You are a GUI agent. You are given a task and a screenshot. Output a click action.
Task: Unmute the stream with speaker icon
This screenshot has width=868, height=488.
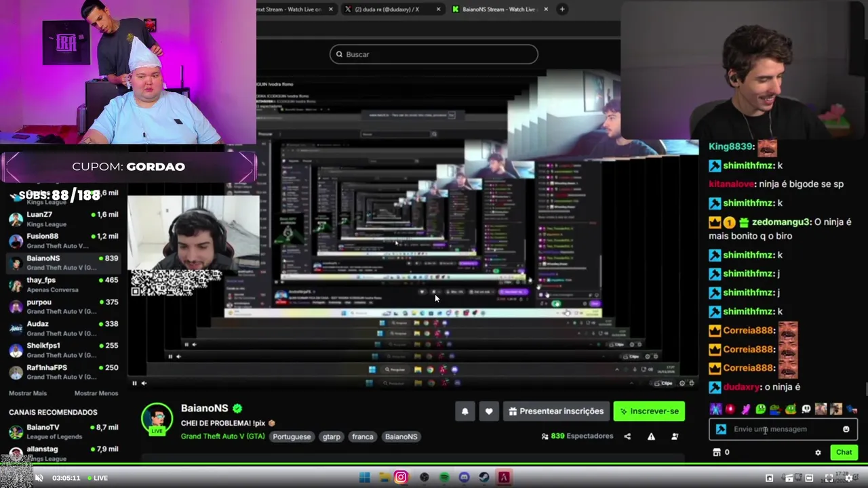click(x=39, y=478)
